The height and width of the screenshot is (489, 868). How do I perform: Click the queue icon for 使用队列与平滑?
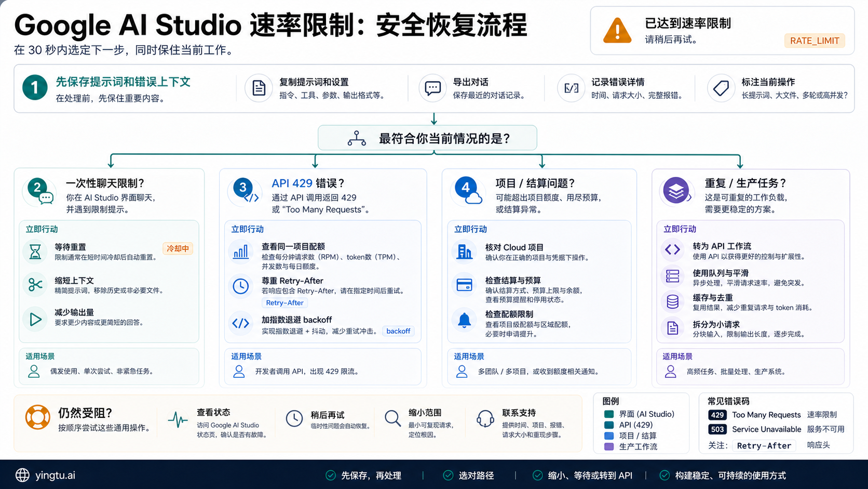(672, 276)
